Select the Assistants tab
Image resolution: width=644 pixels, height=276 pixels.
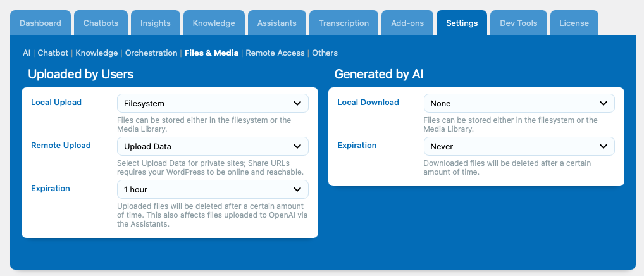point(277,23)
